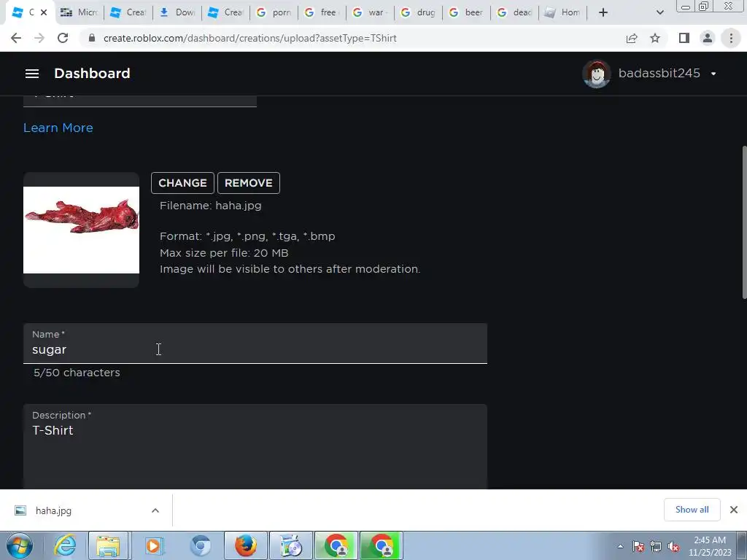
Task: Share this page icon in address bar
Action: click(x=632, y=38)
